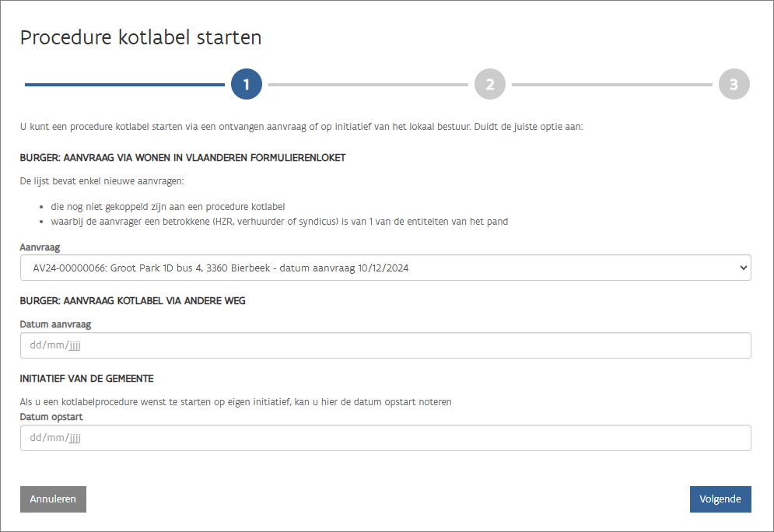The image size is (774, 532).
Task: Click the blue progress line before step 1
Action: point(124,84)
